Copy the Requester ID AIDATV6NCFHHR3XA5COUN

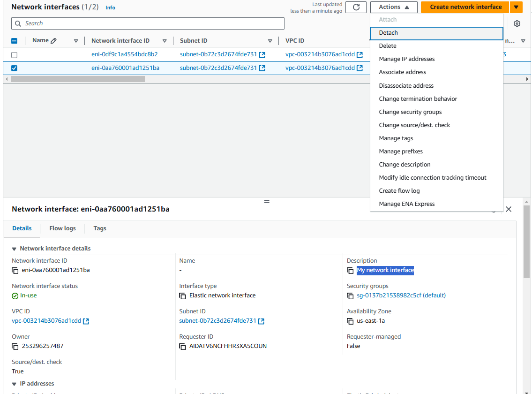point(182,346)
